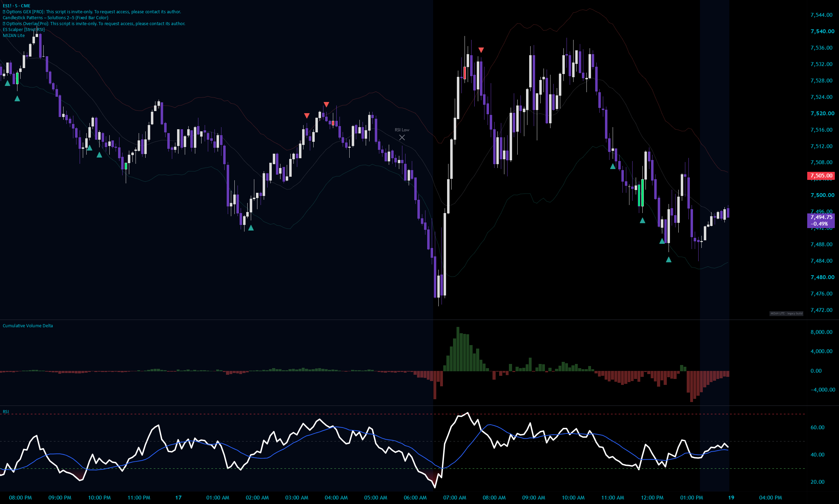Viewport: 839px width, 504px height.
Task: Click the 60.00 label on the RSI axis
Action: pos(817,428)
